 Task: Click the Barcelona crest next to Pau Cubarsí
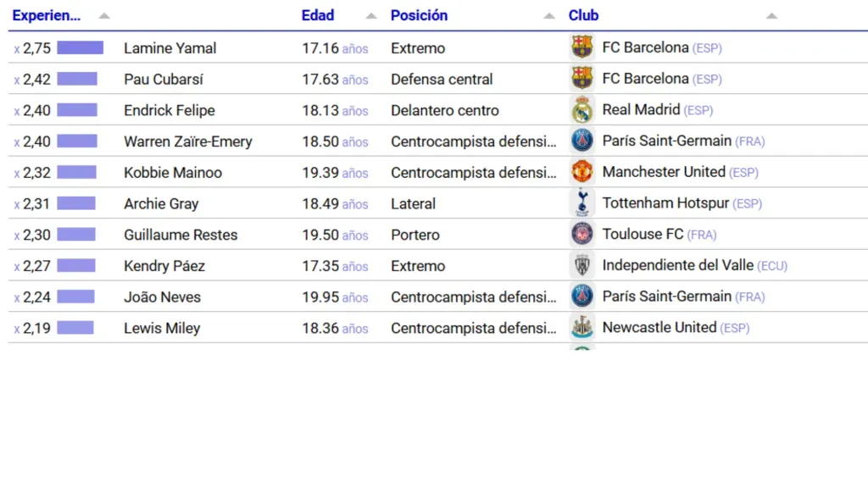[582, 79]
